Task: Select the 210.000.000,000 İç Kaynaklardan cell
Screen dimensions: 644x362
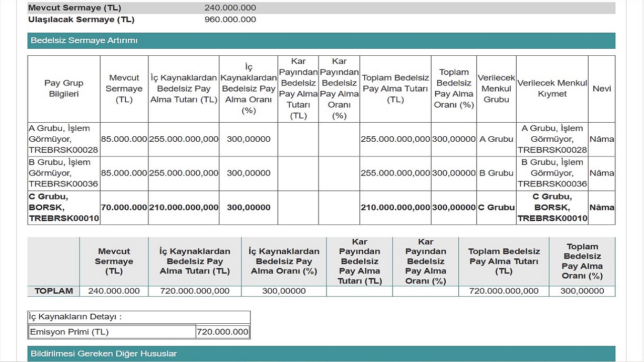Action: 184,207
